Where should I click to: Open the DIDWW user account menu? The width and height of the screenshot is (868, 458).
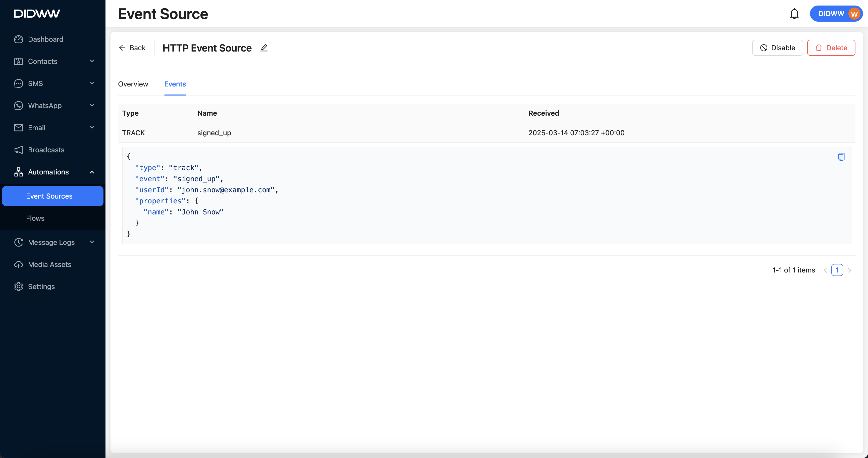point(836,14)
